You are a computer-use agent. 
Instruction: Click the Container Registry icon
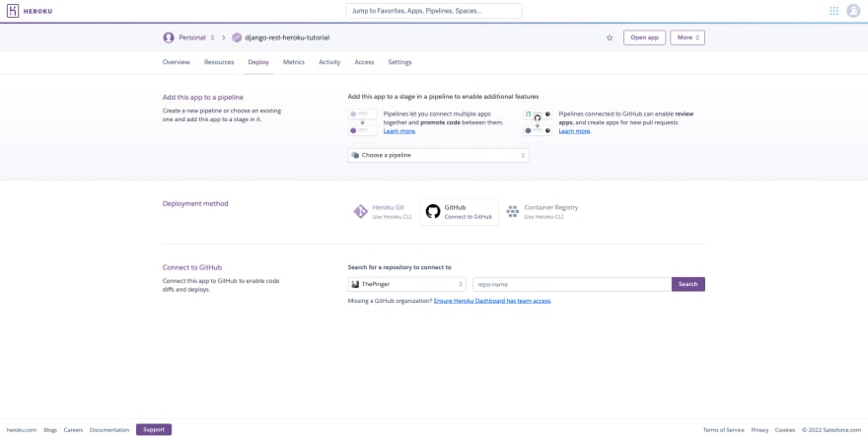coord(513,211)
